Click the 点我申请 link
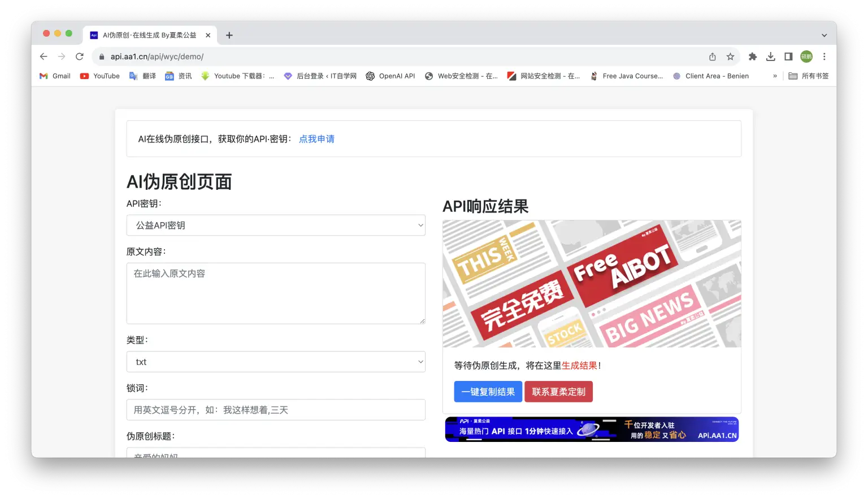The width and height of the screenshot is (868, 499). pos(316,139)
